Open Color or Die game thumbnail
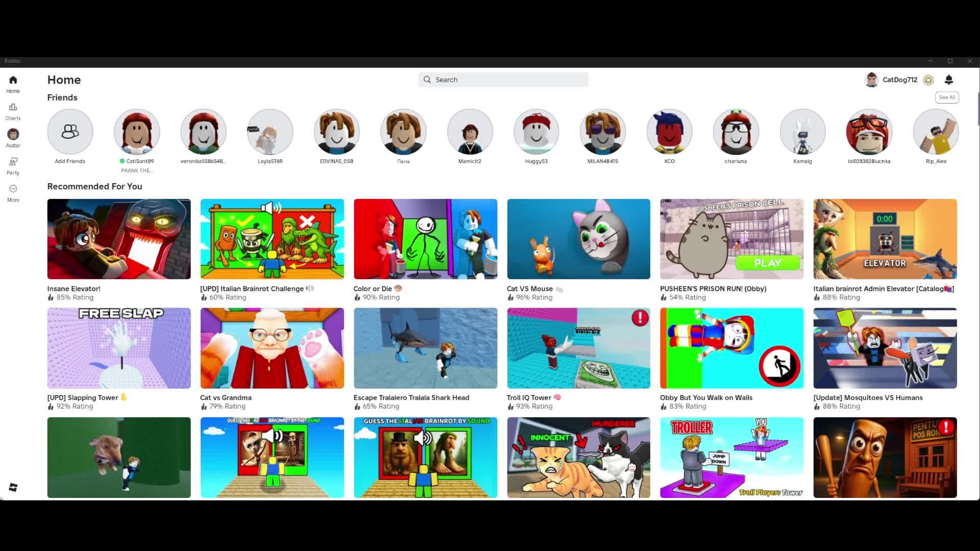Viewport: 980px width, 551px height. [x=425, y=239]
